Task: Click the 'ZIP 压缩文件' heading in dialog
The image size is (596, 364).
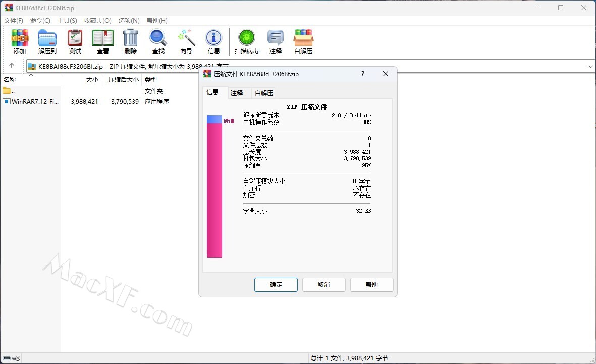Action: (x=307, y=107)
